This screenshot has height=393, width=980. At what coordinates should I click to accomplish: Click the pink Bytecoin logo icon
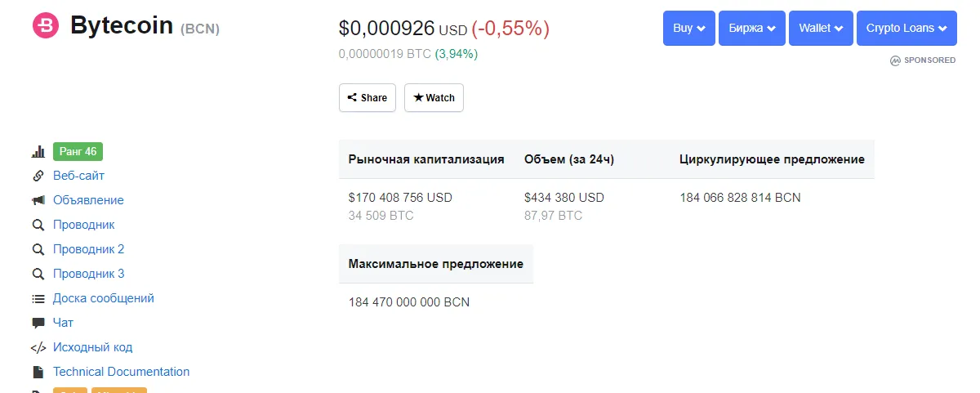tap(46, 26)
